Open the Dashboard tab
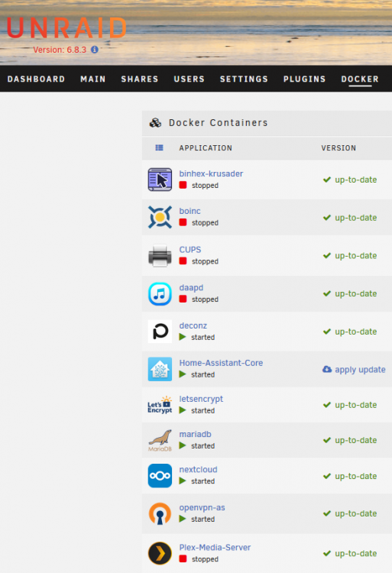 (x=36, y=79)
